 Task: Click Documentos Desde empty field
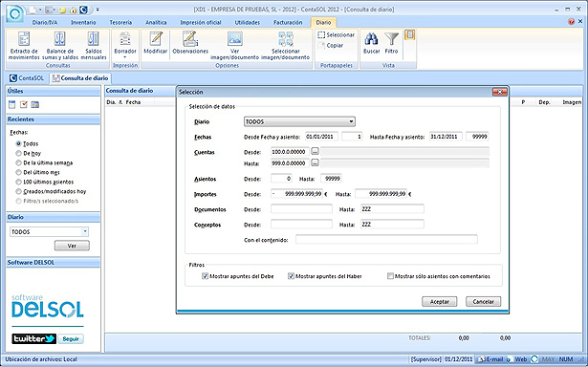pyautogui.click(x=301, y=209)
